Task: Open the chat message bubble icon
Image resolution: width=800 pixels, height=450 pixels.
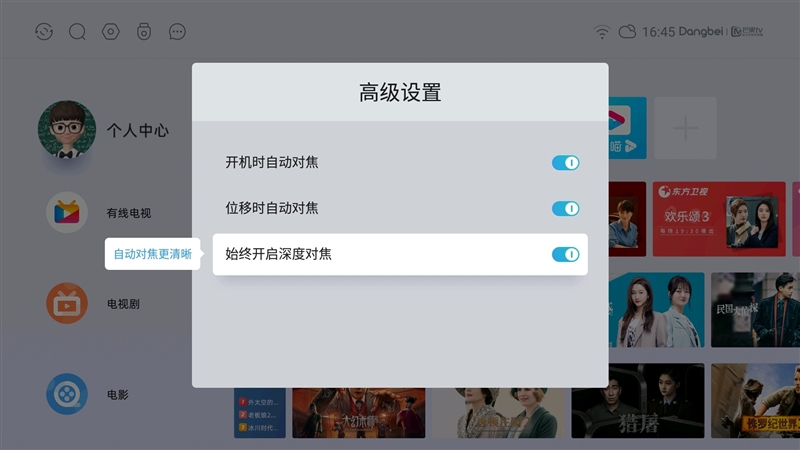Action: point(177,32)
